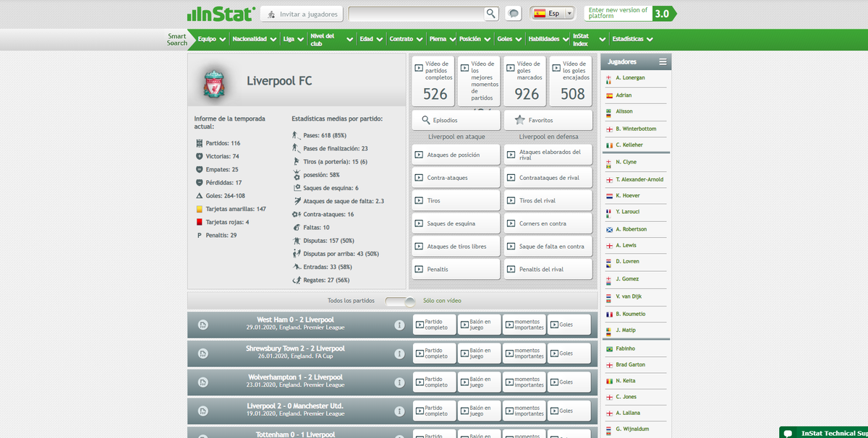Select player Fabinho
The image size is (868, 438).
pyautogui.click(x=626, y=348)
